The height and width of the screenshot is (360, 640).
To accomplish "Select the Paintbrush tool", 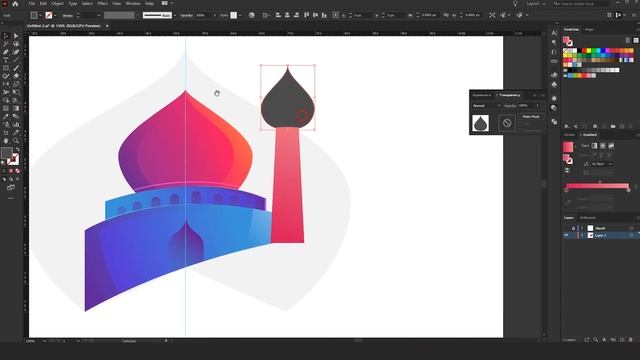I will click(x=16, y=68).
